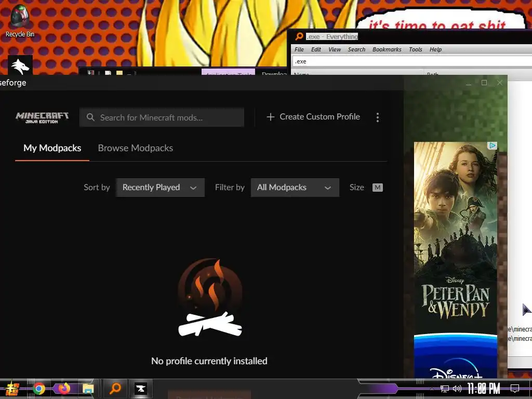The height and width of the screenshot is (399, 532).
Task: Open the Tools menu in Everything
Action: tap(415, 49)
